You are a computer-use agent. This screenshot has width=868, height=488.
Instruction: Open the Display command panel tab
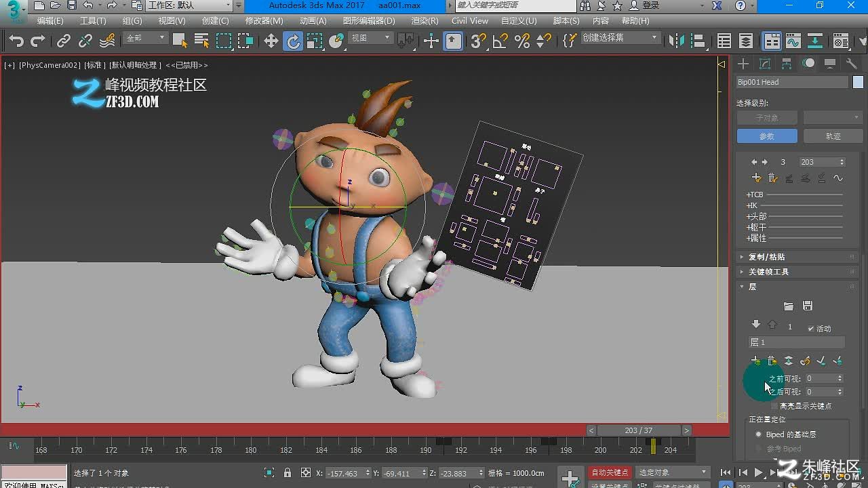pyautogui.click(x=830, y=64)
